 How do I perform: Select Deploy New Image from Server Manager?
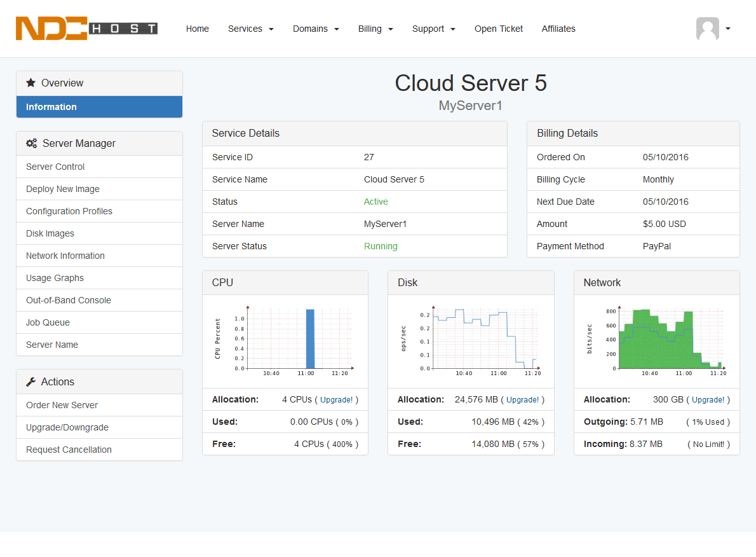point(62,188)
